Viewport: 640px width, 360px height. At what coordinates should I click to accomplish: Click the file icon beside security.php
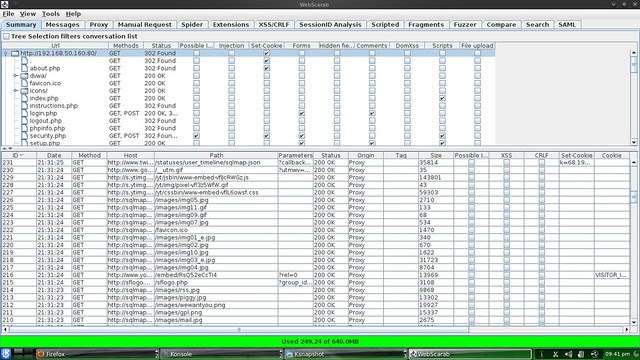[24, 136]
